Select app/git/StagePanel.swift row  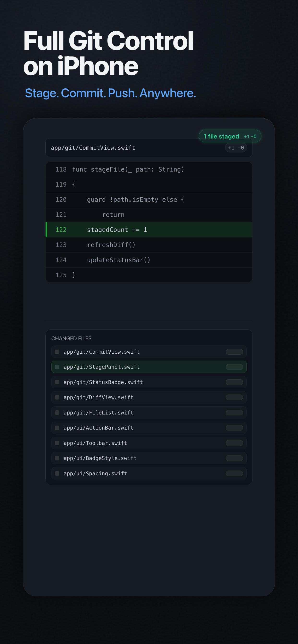coord(149,367)
